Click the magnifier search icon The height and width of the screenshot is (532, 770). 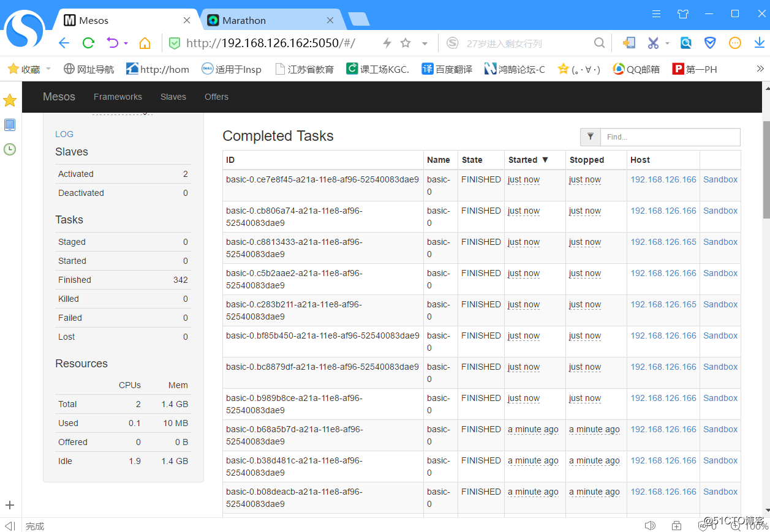(599, 43)
